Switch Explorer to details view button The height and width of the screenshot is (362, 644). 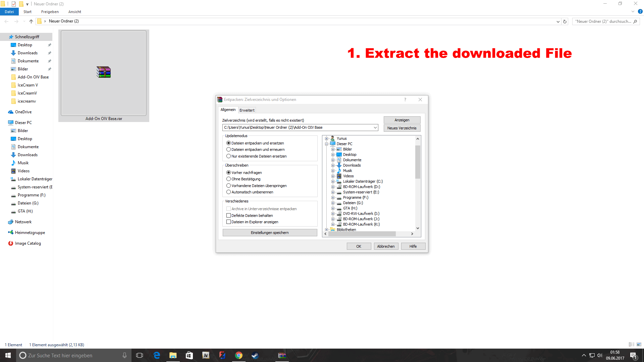click(632, 345)
